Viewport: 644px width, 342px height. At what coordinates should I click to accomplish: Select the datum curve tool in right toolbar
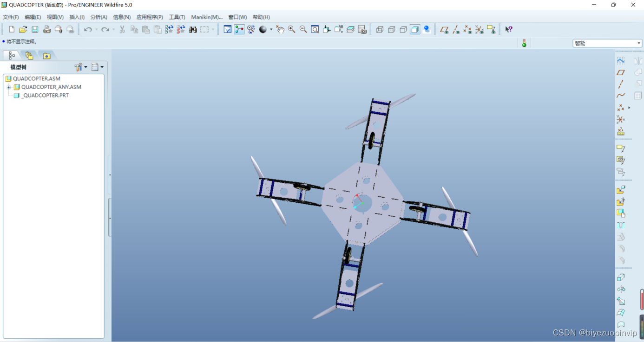click(621, 96)
